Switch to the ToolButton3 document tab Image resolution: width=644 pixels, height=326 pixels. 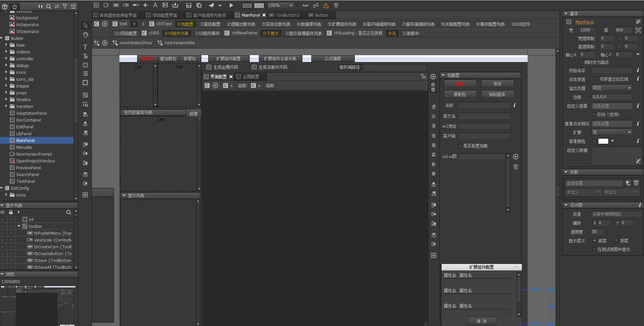click(x=287, y=15)
